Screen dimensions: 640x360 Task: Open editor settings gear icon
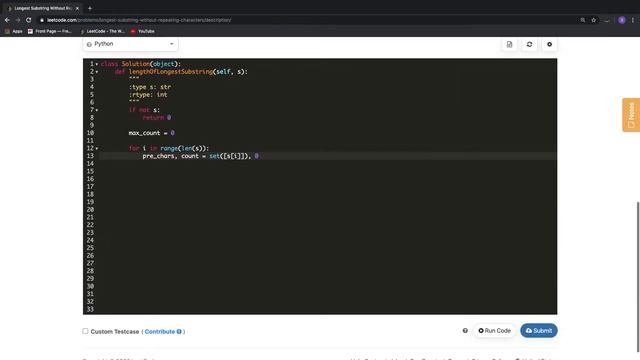pyautogui.click(x=549, y=44)
